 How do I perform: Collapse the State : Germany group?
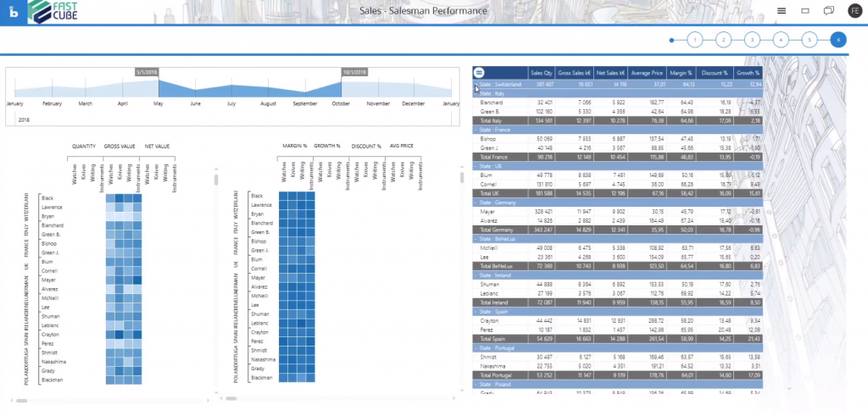(x=476, y=202)
